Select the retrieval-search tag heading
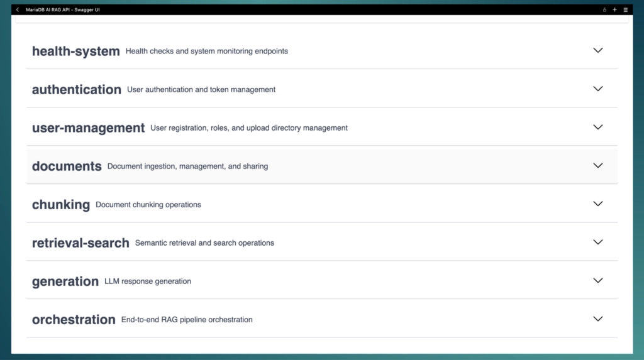This screenshot has width=644, height=360. pos(80,243)
